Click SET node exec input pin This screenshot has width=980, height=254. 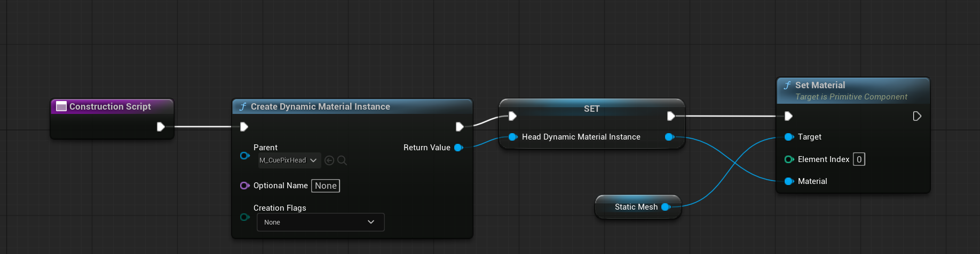pyautogui.click(x=512, y=116)
